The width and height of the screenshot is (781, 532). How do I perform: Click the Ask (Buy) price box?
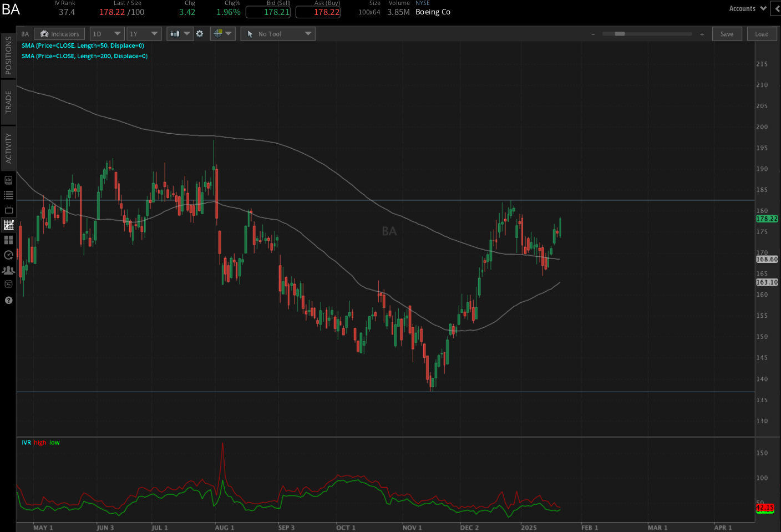pos(318,12)
